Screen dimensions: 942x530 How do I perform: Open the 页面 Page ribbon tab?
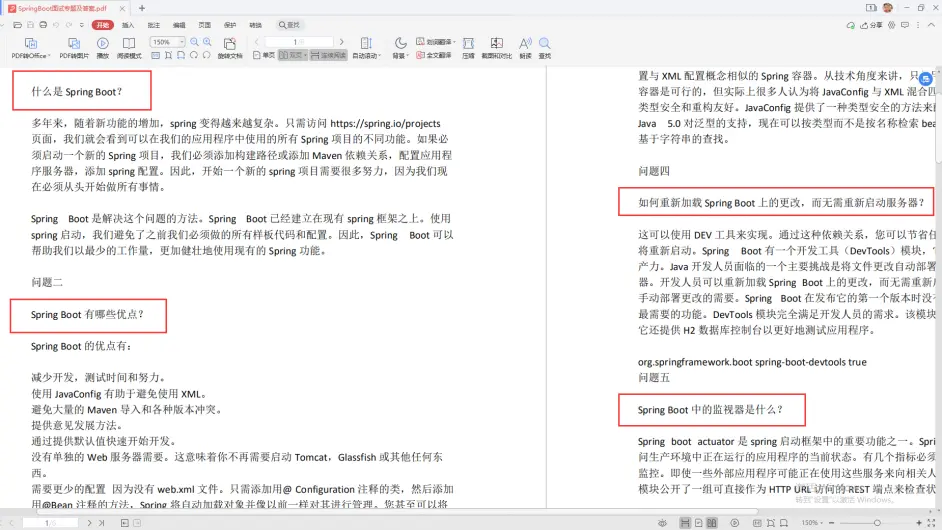205,25
